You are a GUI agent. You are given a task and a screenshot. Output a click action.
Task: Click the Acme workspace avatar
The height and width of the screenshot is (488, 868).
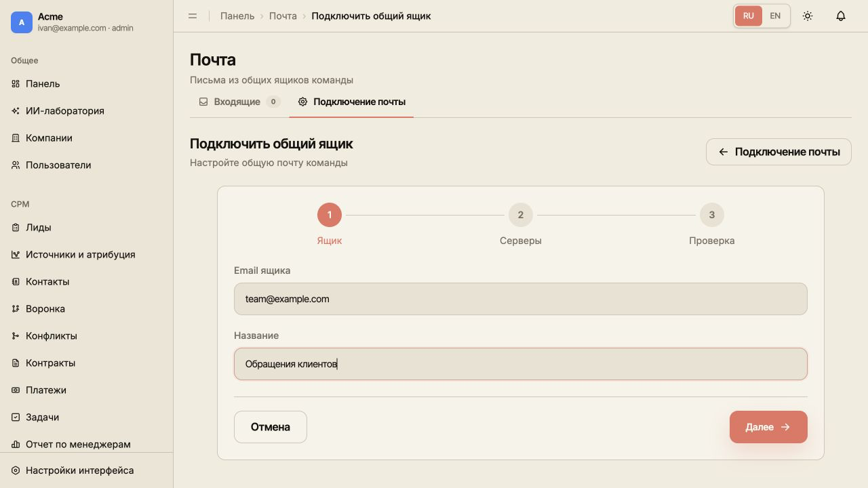tap(22, 22)
